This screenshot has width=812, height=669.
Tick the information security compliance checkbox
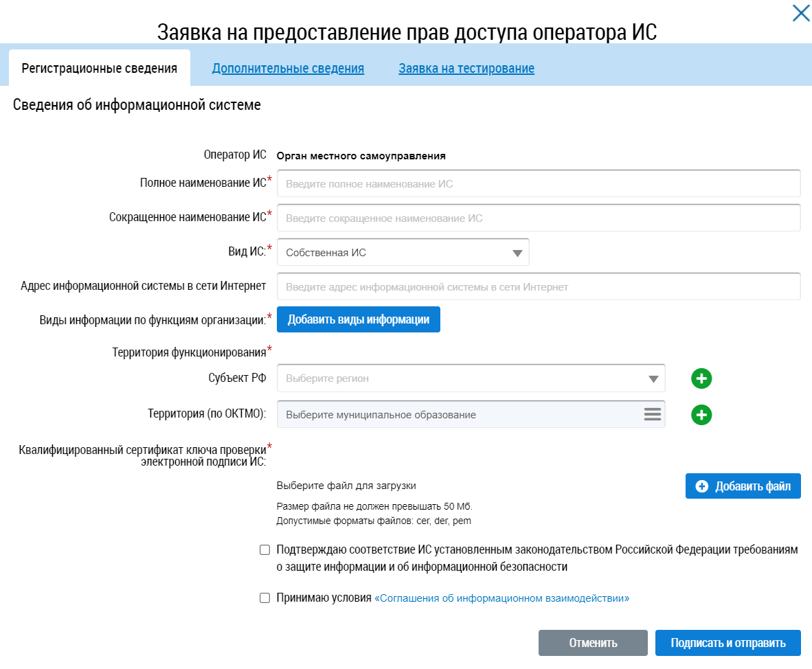264,550
